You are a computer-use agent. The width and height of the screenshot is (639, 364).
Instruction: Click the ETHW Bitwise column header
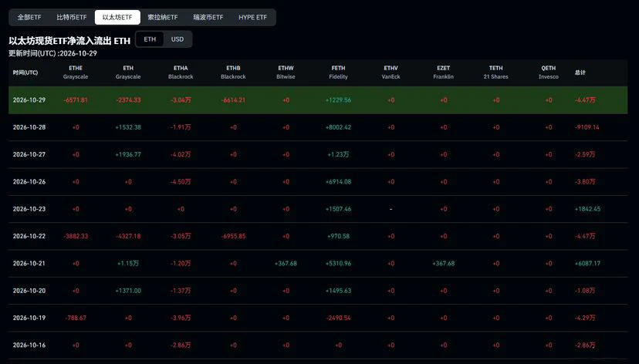(286, 72)
